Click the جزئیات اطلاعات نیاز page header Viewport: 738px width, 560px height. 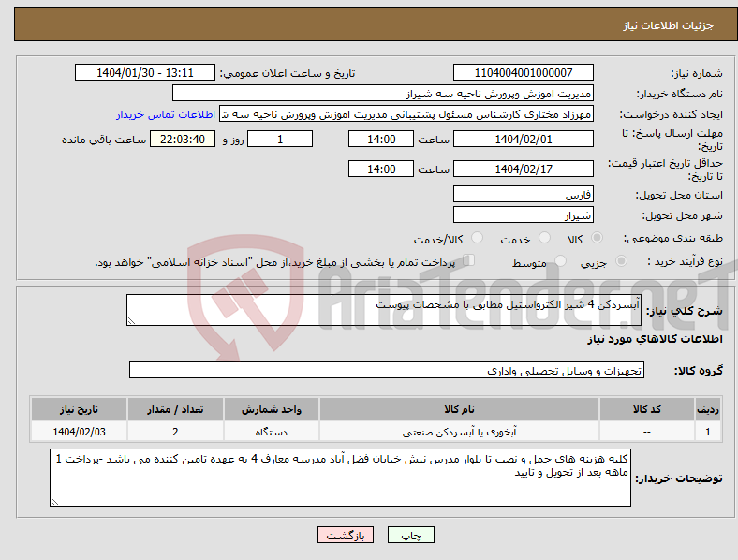(x=669, y=25)
